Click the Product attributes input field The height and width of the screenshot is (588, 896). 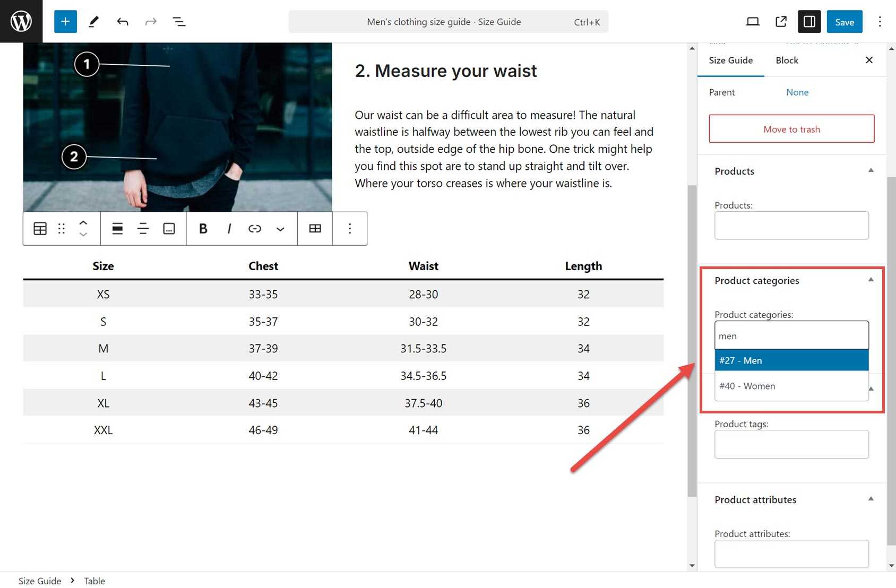pyautogui.click(x=791, y=554)
